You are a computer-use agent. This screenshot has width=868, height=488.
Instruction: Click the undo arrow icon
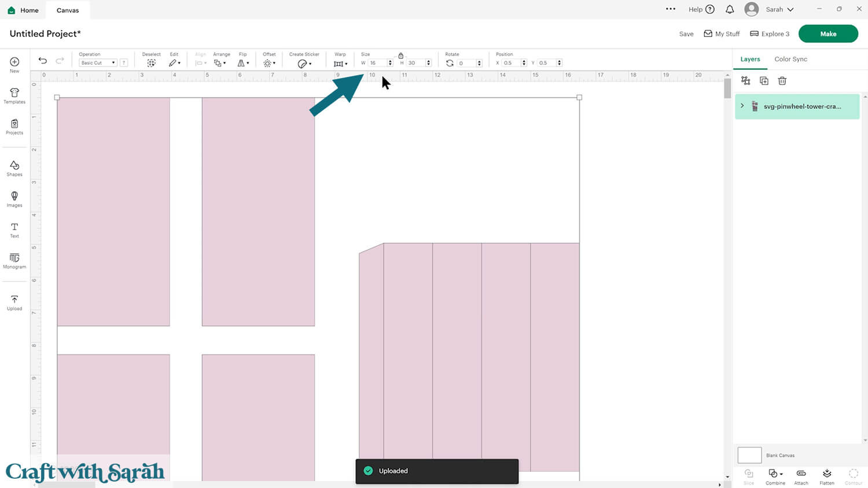43,61
